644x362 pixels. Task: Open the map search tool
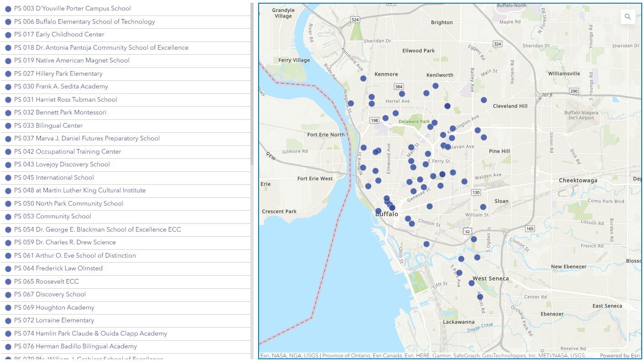(628, 17)
